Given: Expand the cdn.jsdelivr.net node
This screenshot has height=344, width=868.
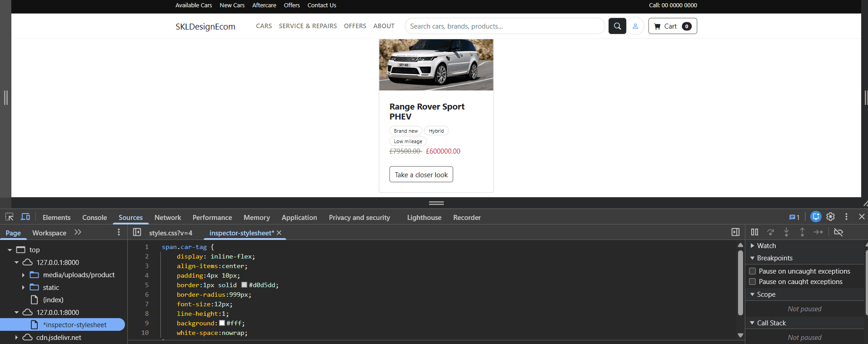Looking at the screenshot, I should tap(16, 337).
